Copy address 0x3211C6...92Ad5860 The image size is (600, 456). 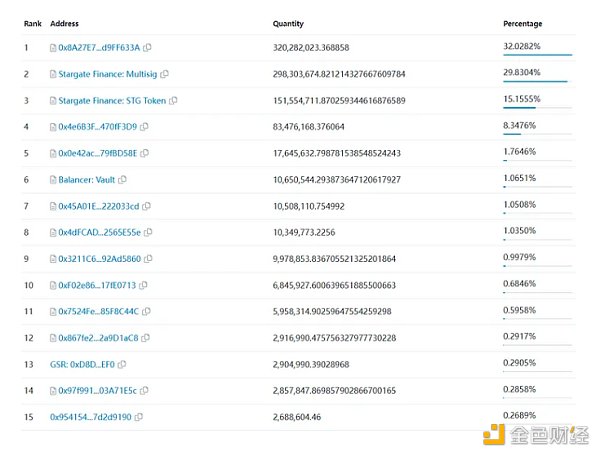[148, 259]
